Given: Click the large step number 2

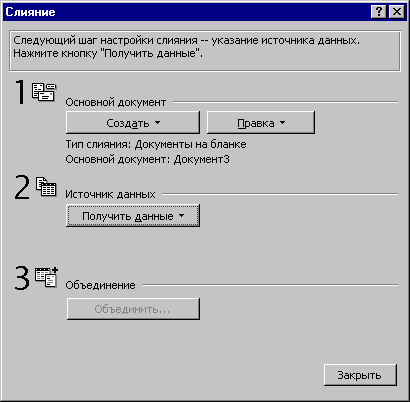Looking at the screenshot, I should click(x=22, y=188).
